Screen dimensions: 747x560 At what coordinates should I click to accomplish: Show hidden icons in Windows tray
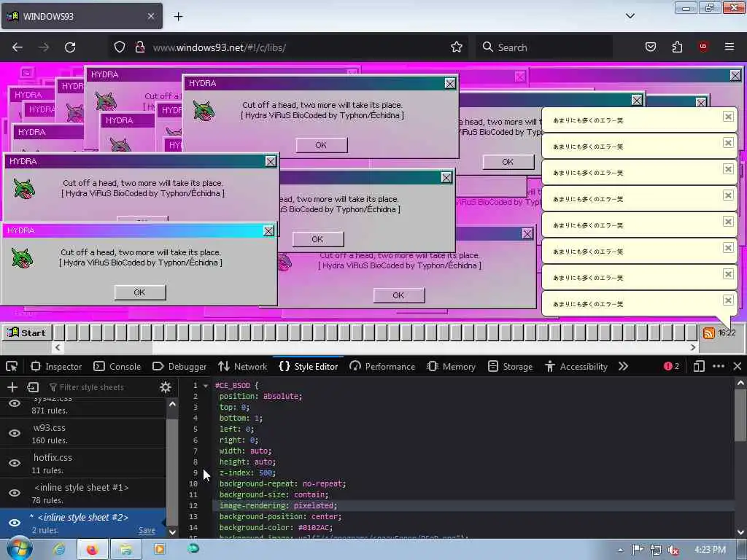620,551
